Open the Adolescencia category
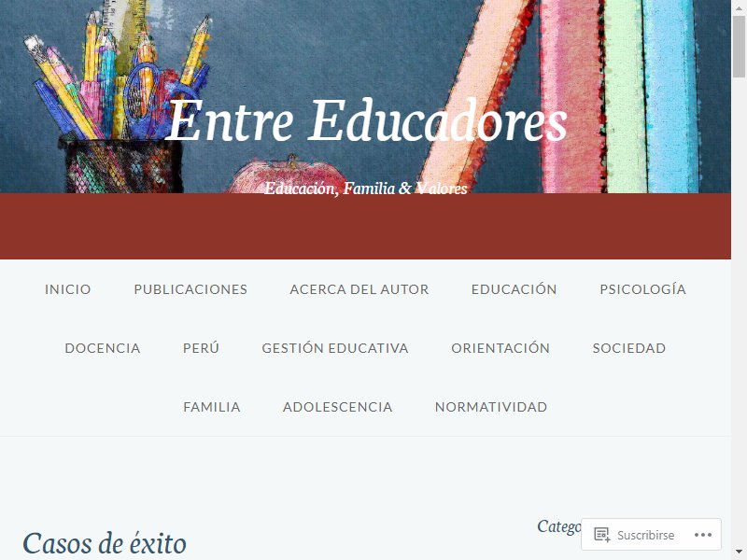747x560 pixels. tap(337, 407)
